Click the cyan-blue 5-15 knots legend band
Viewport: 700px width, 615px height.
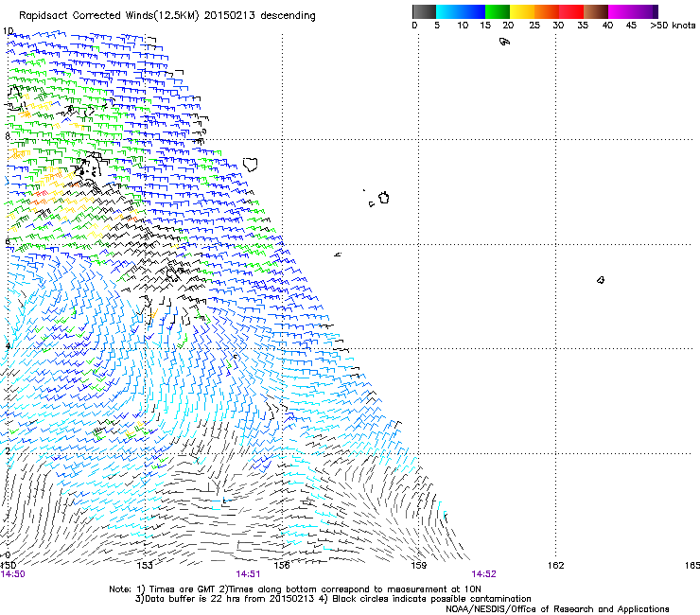pyautogui.click(x=461, y=11)
